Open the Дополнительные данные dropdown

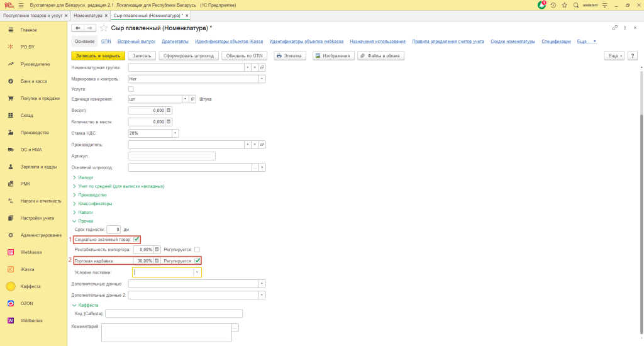[x=262, y=284]
